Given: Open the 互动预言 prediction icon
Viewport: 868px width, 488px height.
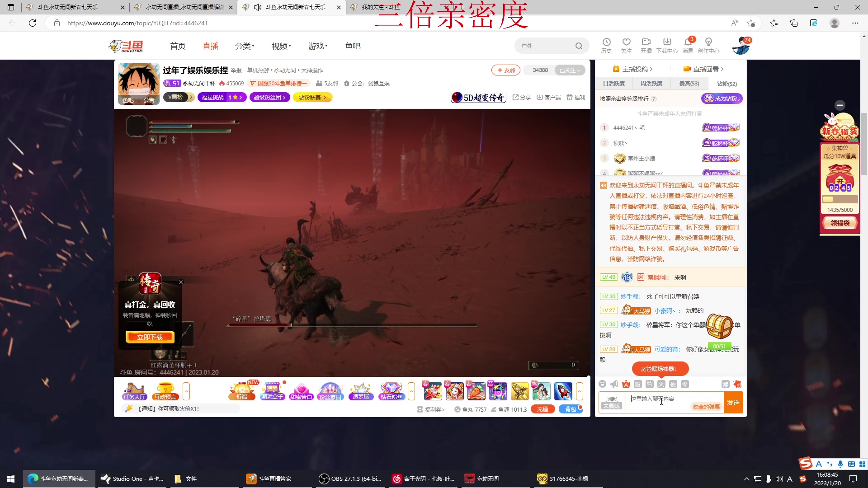Looking at the screenshot, I should [x=165, y=391].
